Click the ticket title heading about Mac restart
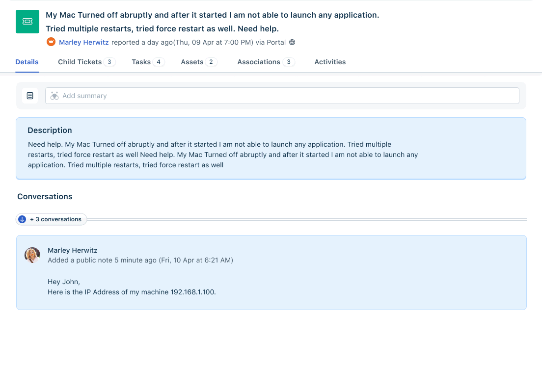Viewport: 542px width, 392px height. [213, 22]
